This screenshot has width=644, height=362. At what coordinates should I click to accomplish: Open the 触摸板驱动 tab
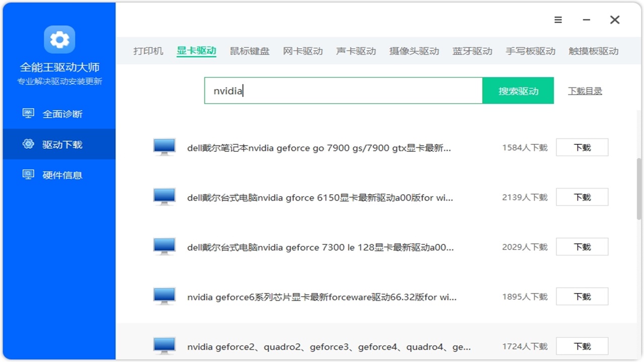click(594, 51)
